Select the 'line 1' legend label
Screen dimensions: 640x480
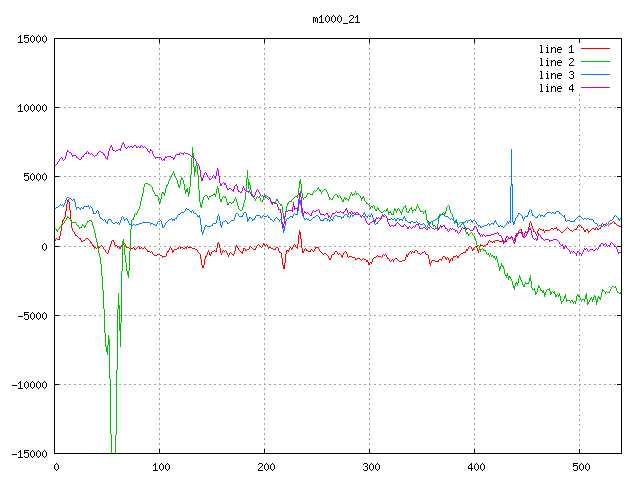pos(556,49)
